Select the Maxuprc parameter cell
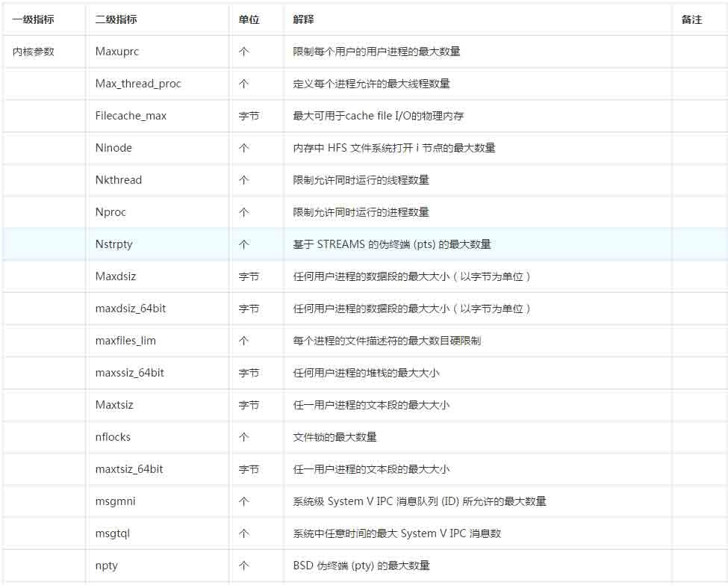This screenshot has height=585, width=728. coord(114,52)
